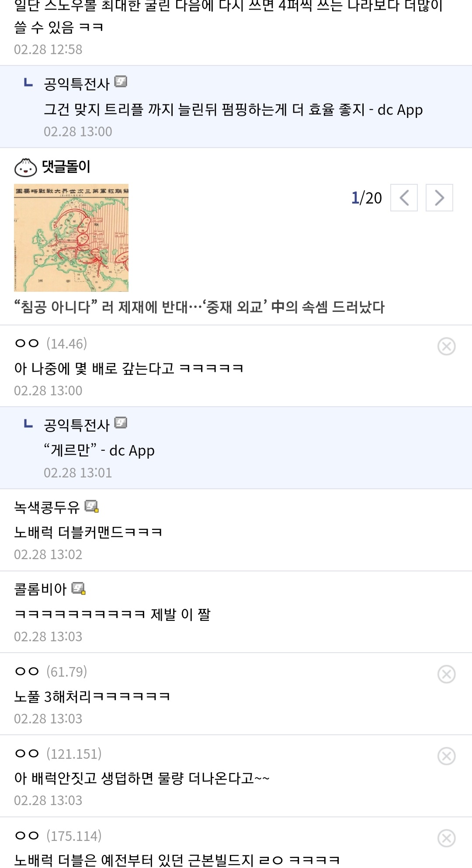Click the 녹색콩두유 nickname
Image resolution: width=472 pixels, height=868 pixels.
[47, 507]
